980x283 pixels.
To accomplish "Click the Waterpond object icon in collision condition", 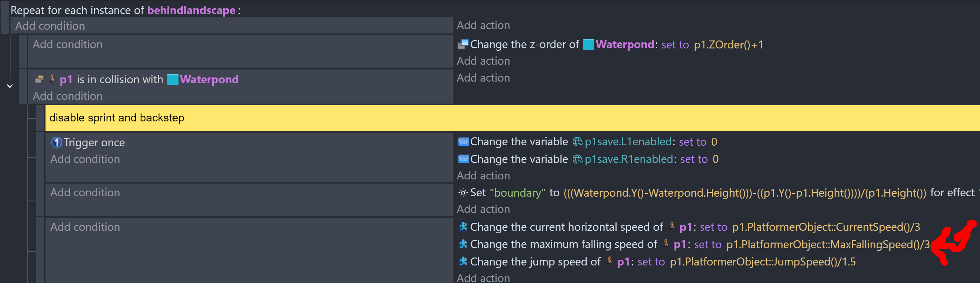I will click(173, 79).
